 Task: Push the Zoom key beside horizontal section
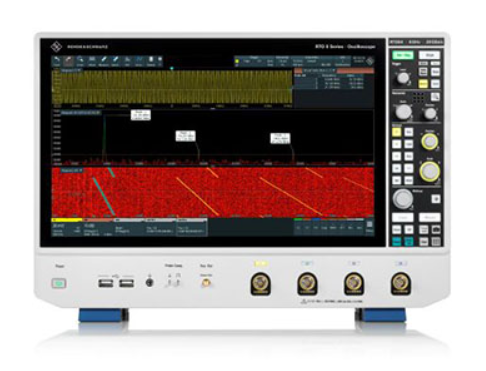click(435, 97)
